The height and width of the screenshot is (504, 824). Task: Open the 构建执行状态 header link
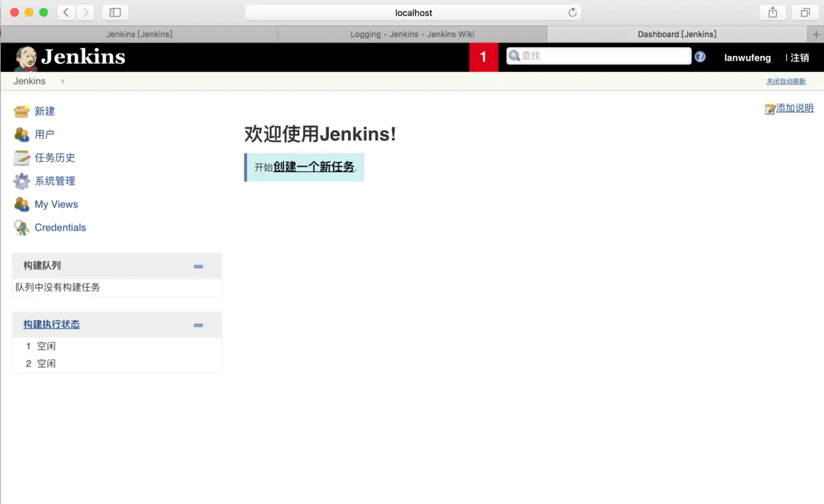point(51,325)
